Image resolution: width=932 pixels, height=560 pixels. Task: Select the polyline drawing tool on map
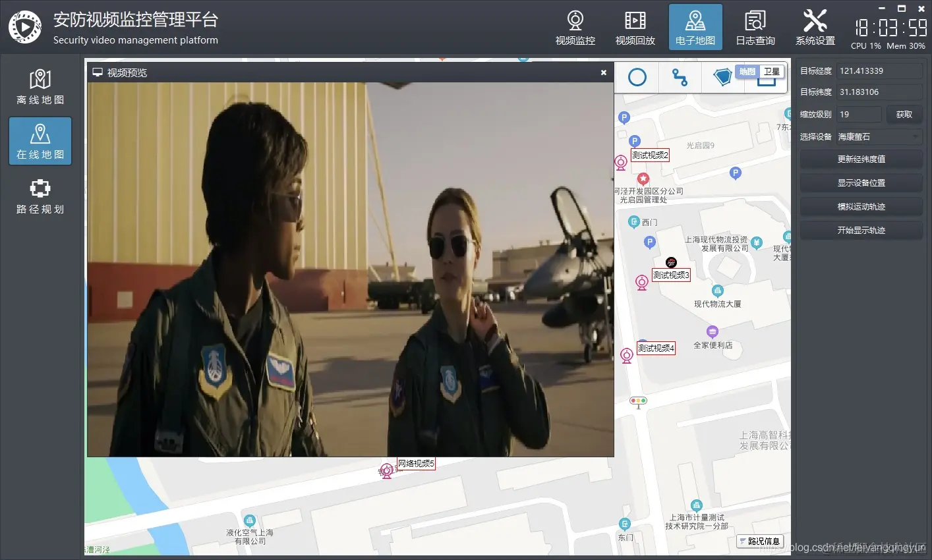click(680, 77)
